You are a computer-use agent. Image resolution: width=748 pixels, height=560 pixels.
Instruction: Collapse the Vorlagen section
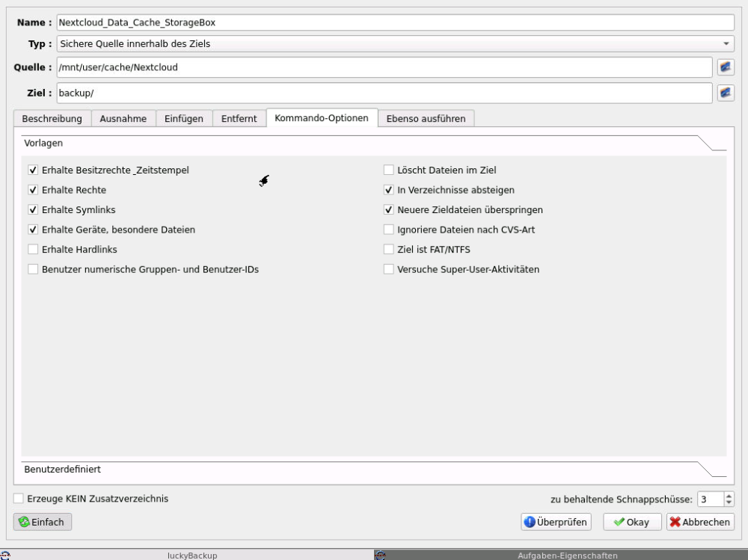pos(373,143)
